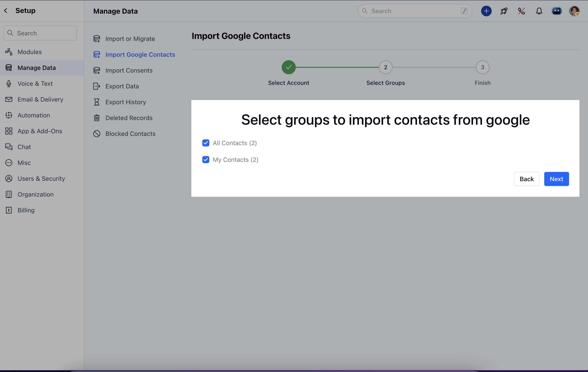The height and width of the screenshot is (372, 588).
Task: Uncheck the All Contacts (2) checkbox
Action: tap(206, 143)
